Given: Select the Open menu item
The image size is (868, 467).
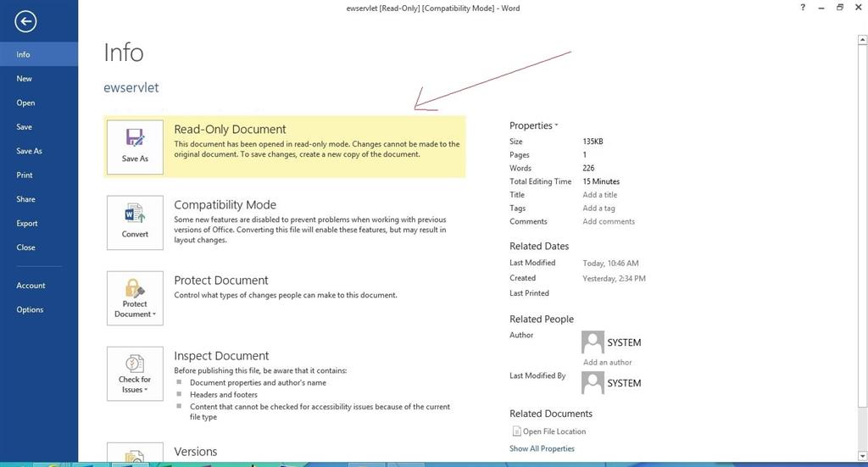Looking at the screenshot, I should (39, 103).
